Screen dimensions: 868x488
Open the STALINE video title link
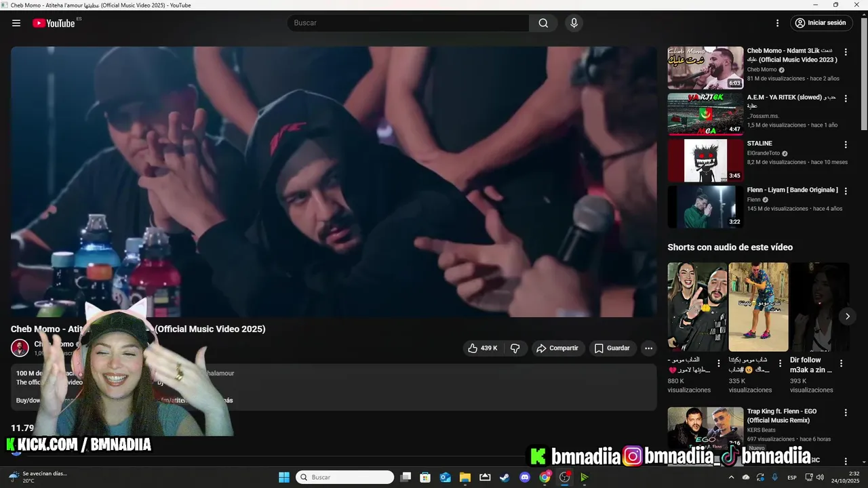click(x=759, y=144)
